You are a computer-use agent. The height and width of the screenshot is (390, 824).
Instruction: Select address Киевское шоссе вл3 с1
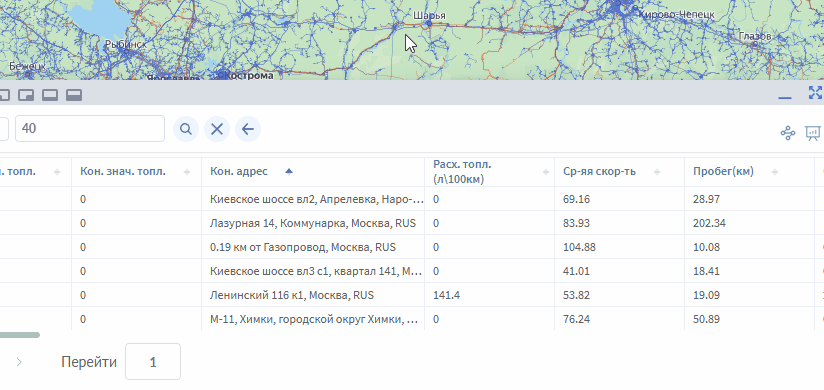coord(316,272)
